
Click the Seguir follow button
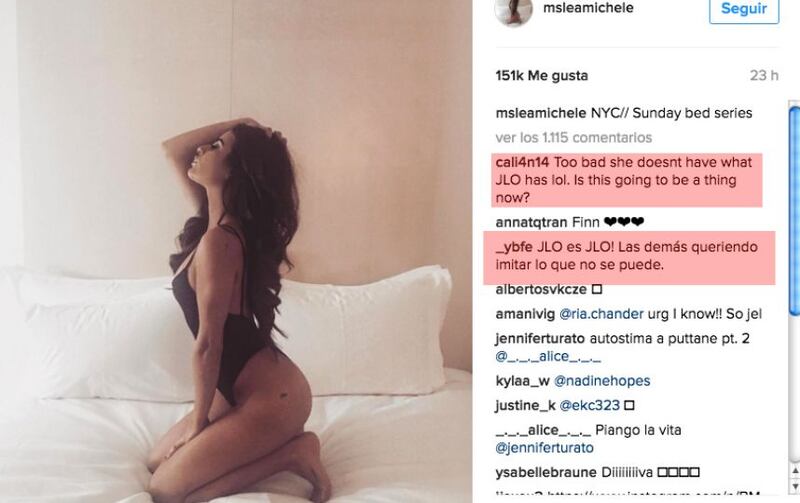point(744,9)
